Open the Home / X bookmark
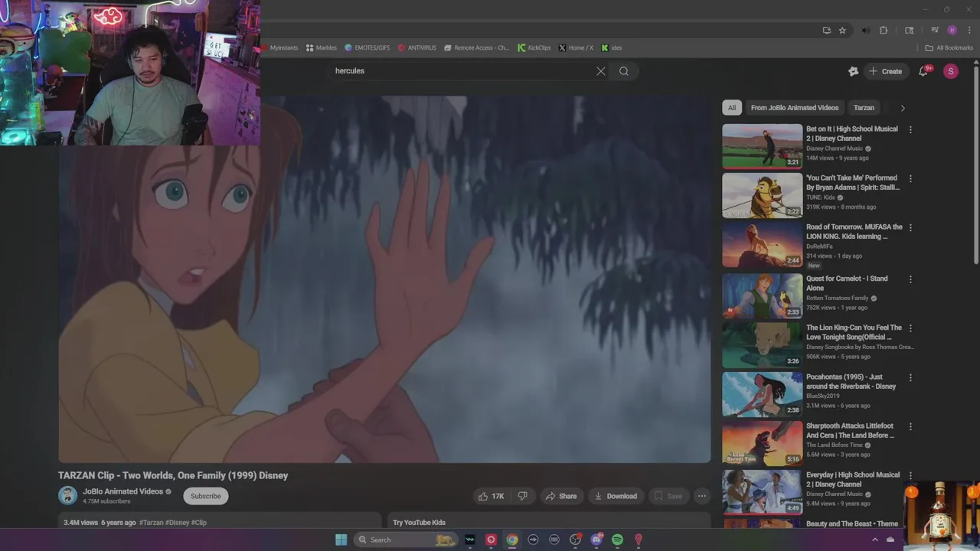Image resolution: width=980 pixels, height=551 pixels. pos(576,47)
